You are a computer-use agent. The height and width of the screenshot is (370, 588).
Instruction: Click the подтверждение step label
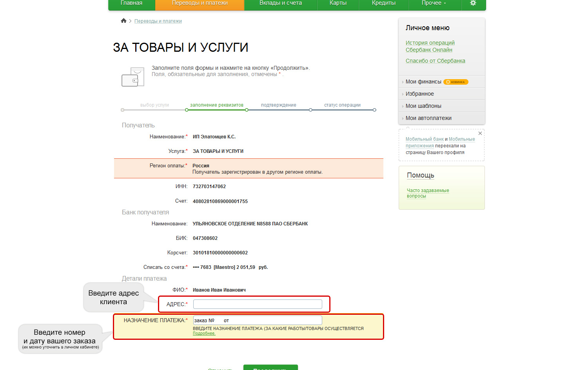click(x=279, y=105)
